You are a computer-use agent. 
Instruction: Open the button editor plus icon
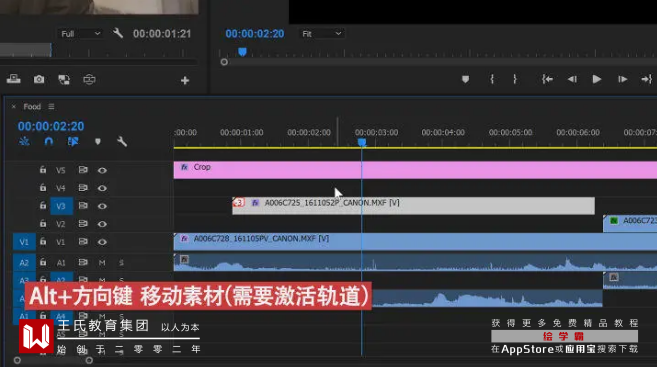coord(185,80)
